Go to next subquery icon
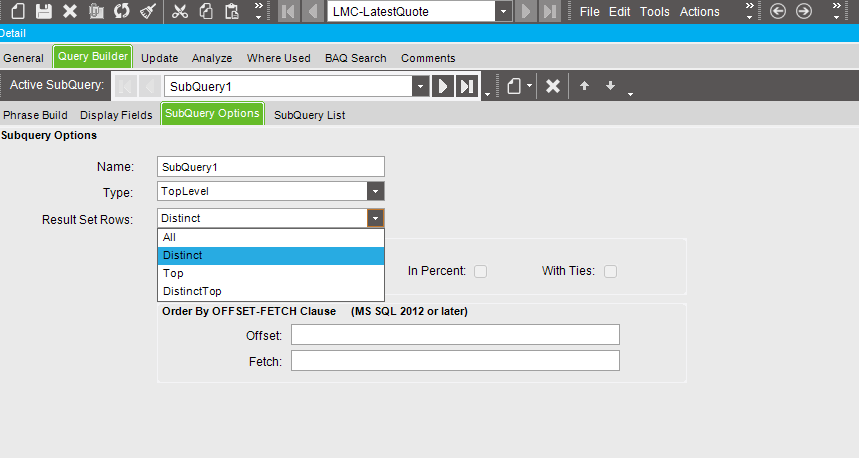Viewport: 859px width, 458px height. coord(443,86)
